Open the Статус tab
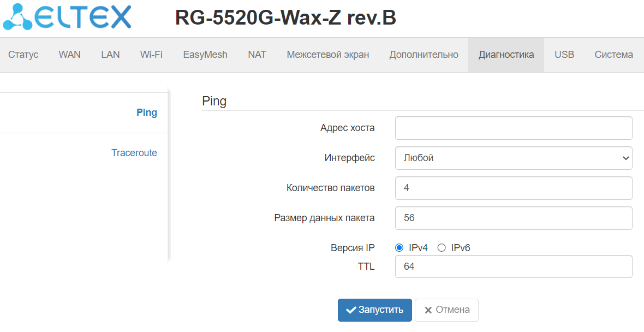This screenshot has height=332, width=644. pos(23,55)
